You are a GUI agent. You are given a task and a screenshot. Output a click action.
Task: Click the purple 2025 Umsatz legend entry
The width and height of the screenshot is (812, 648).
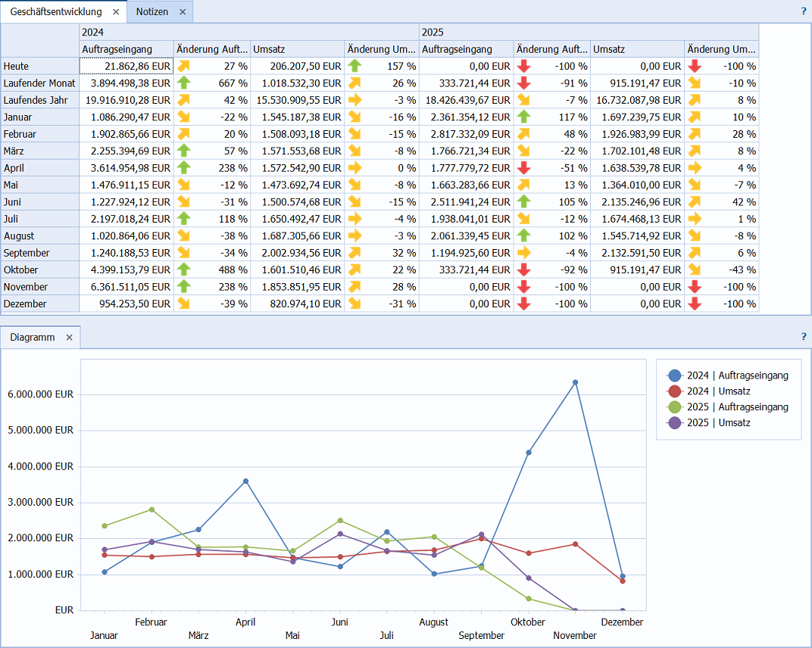coord(718,423)
